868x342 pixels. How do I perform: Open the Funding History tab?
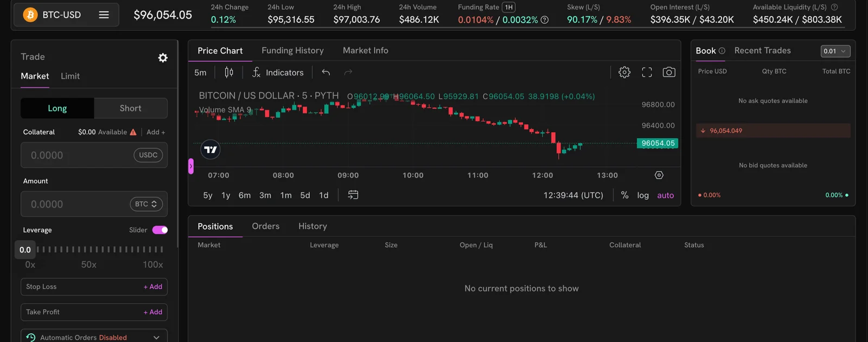click(292, 50)
